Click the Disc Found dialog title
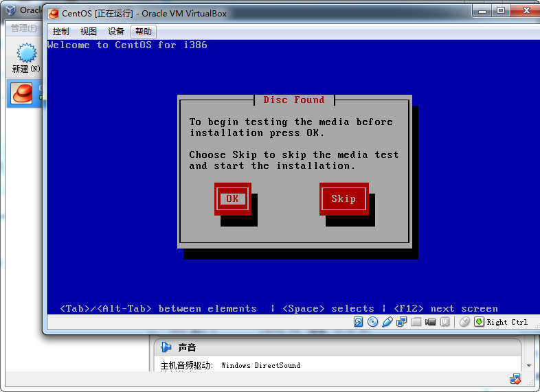Screen dimensions: 540x392 pyautogui.click(x=294, y=100)
